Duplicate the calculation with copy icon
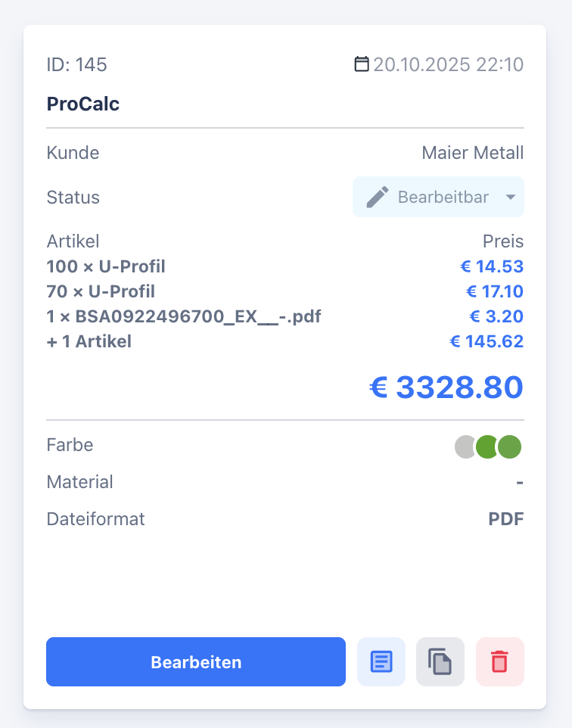The width and height of the screenshot is (572, 728). pos(440,662)
